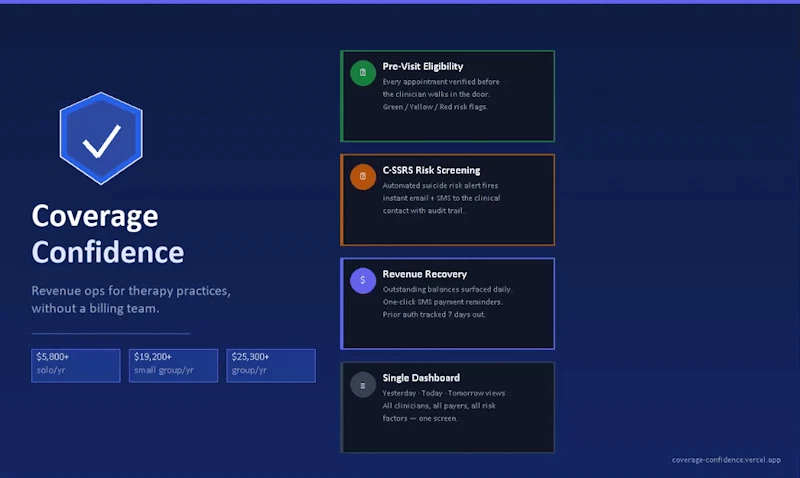This screenshot has height=478, width=800.
Task: Select the $5,800+ solo/yr box
Action: 76,365
